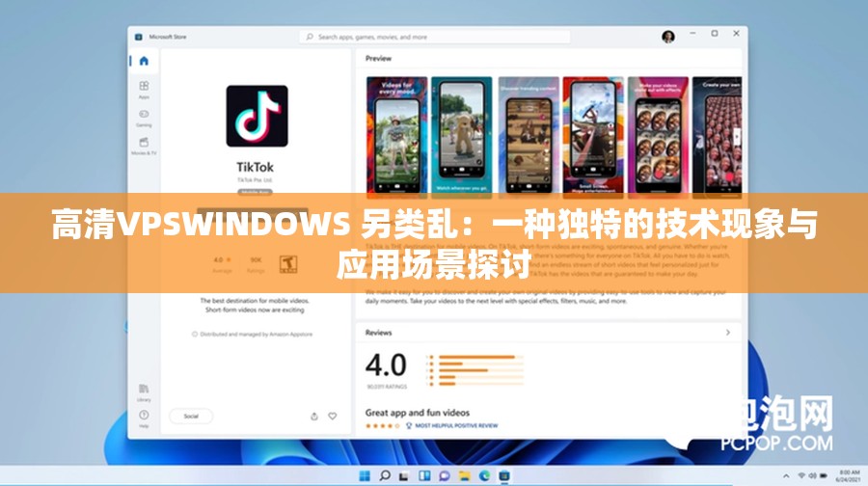
Task: Open the second preview screenshot with teddy bear
Action: tap(462, 137)
